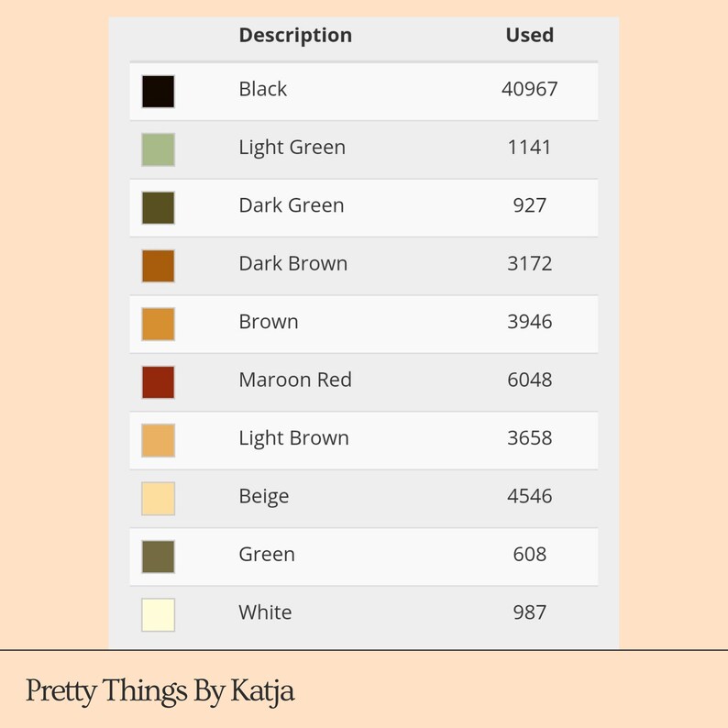Click the Green color swatch
The image size is (728, 728).
(x=158, y=557)
